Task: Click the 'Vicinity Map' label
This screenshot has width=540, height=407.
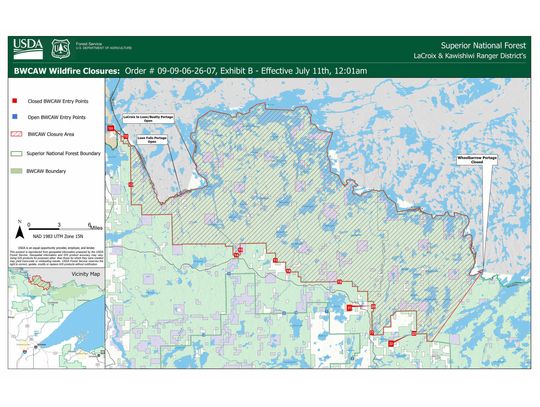Action: point(85,274)
